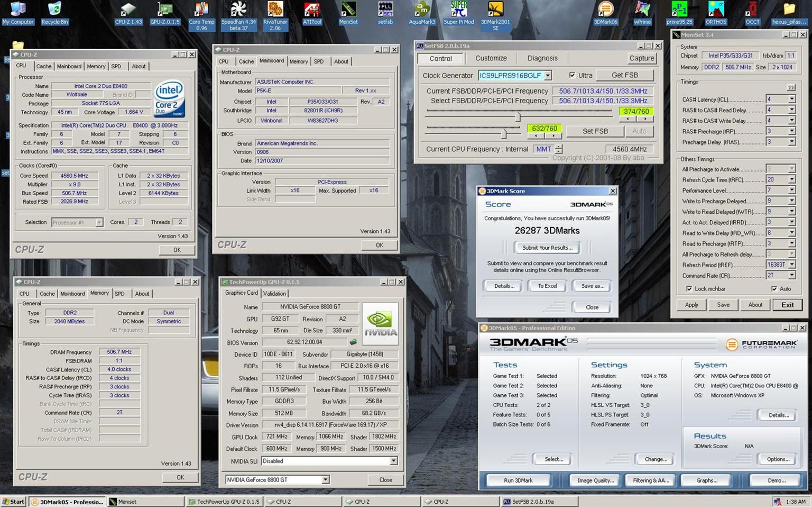Open the Precharge Delay (tRAS) dropdown
Screen dimensions: 812x508
(x=792, y=142)
